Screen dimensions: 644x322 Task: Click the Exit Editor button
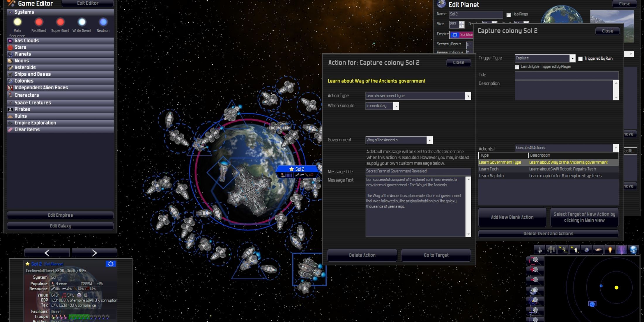pyautogui.click(x=88, y=3)
